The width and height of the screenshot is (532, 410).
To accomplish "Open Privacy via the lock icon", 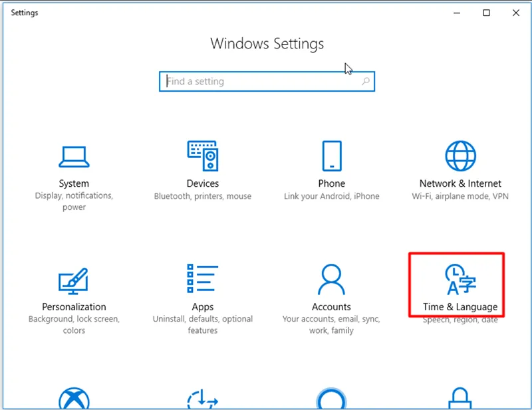I will (x=460, y=399).
